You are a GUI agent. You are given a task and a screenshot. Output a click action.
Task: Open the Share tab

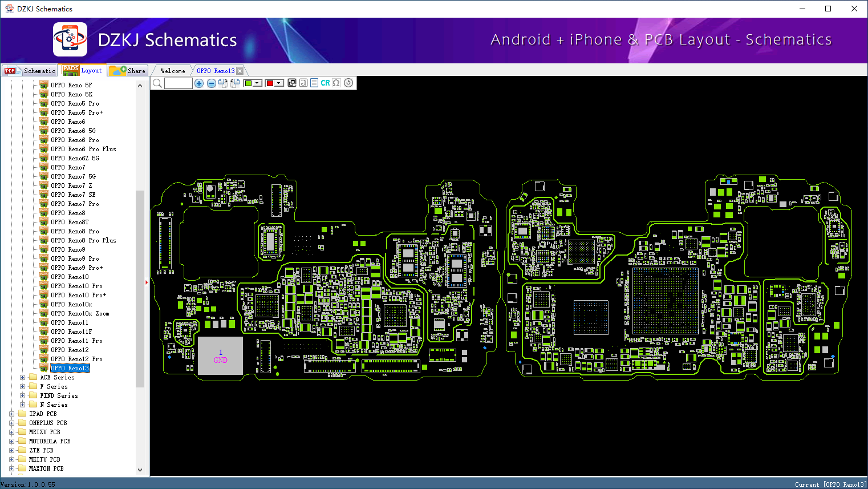click(128, 70)
